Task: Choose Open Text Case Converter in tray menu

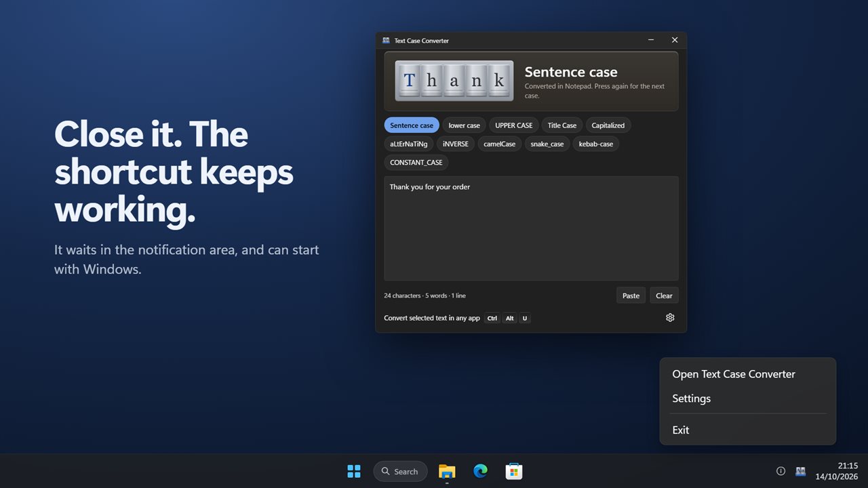Action: [x=747, y=374]
